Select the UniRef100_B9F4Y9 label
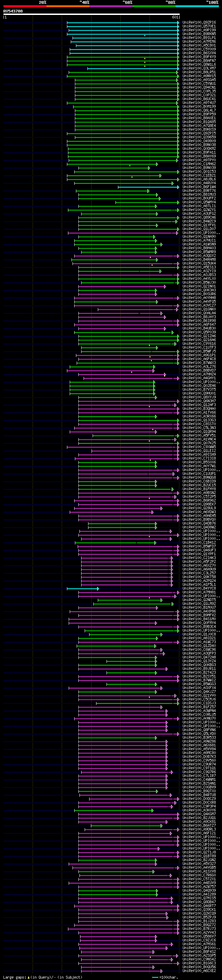Screen dimensions: 222x980 pyautogui.click(x=199, y=57)
